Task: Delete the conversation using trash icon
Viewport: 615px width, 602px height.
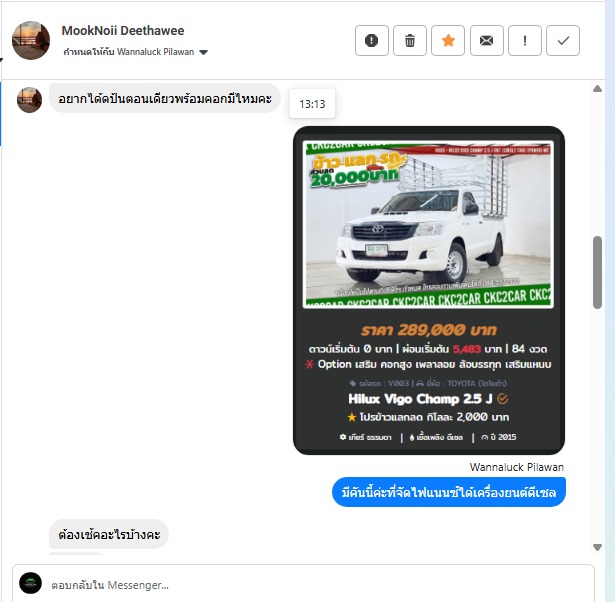Action: pyautogui.click(x=410, y=40)
